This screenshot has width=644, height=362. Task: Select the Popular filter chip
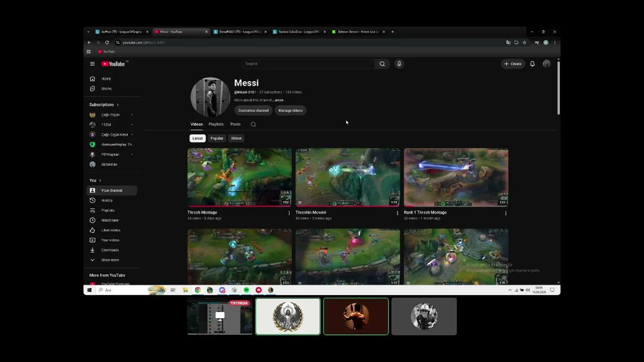tap(217, 138)
